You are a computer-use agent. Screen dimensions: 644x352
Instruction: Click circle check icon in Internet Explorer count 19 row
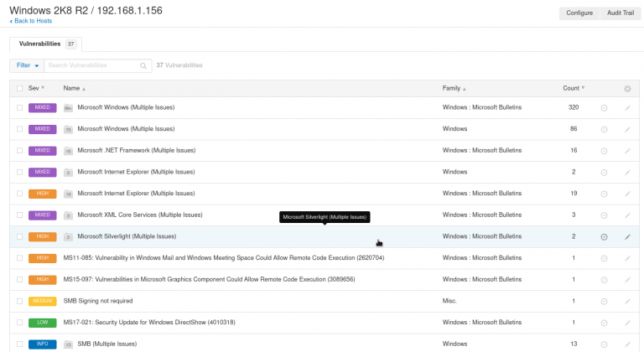pyautogui.click(x=604, y=194)
